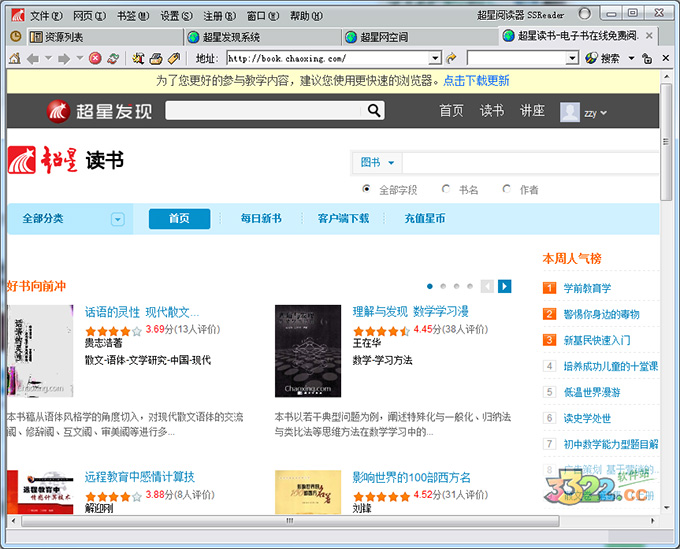Click the zzy user avatar icon
This screenshot has height=549, width=680.
(x=570, y=112)
